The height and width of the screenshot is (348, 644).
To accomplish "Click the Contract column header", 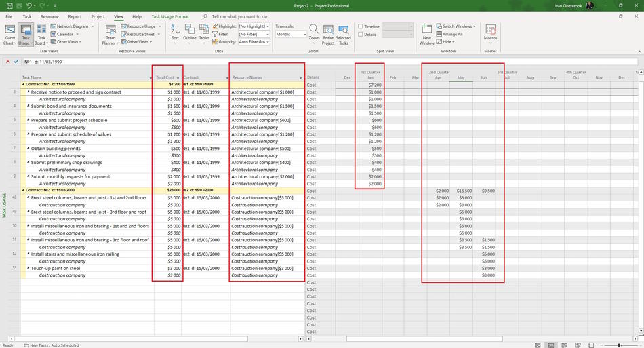I will point(206,77).
